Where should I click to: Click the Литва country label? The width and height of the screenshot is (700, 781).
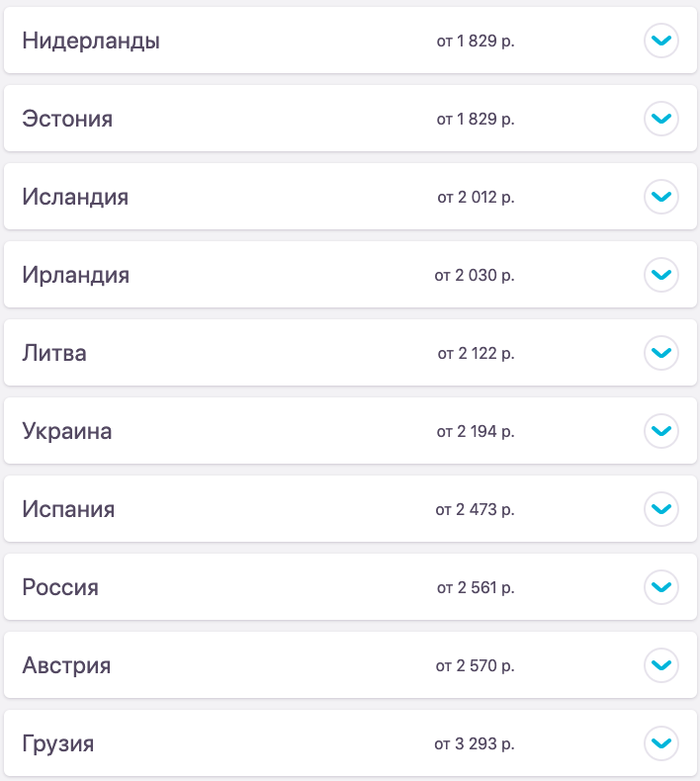point(54,353)
